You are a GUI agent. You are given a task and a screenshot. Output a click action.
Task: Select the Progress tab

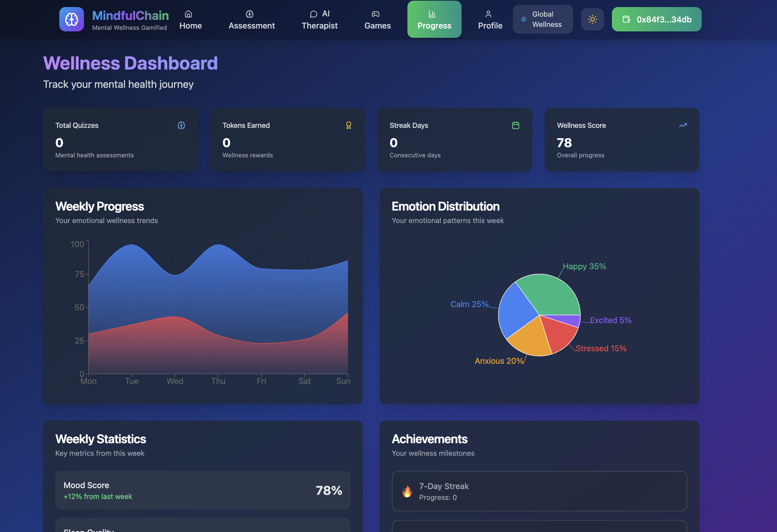point(434,19)
